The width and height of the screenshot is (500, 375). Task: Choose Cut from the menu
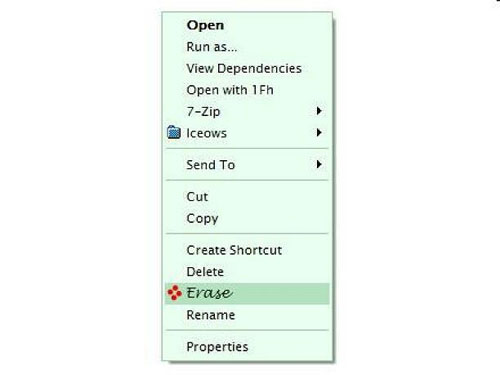point(247,196)
